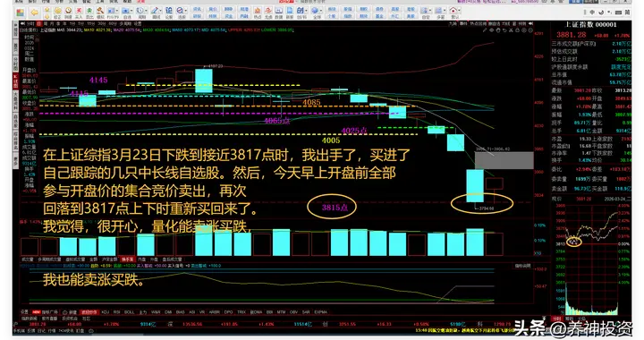This screenshot has width=644, height=340.
Task: Select the 60-minute (60分) period tab
Action: (x=113, y=24)
